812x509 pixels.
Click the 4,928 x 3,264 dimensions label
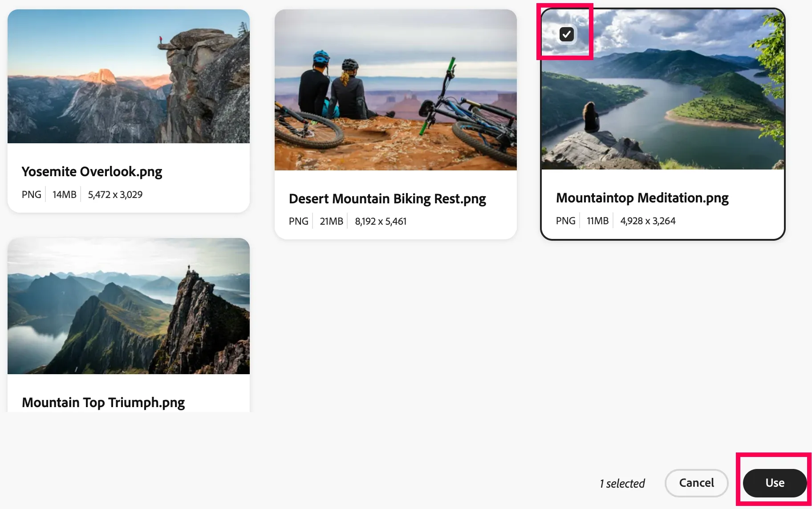(x=648, y=221)
